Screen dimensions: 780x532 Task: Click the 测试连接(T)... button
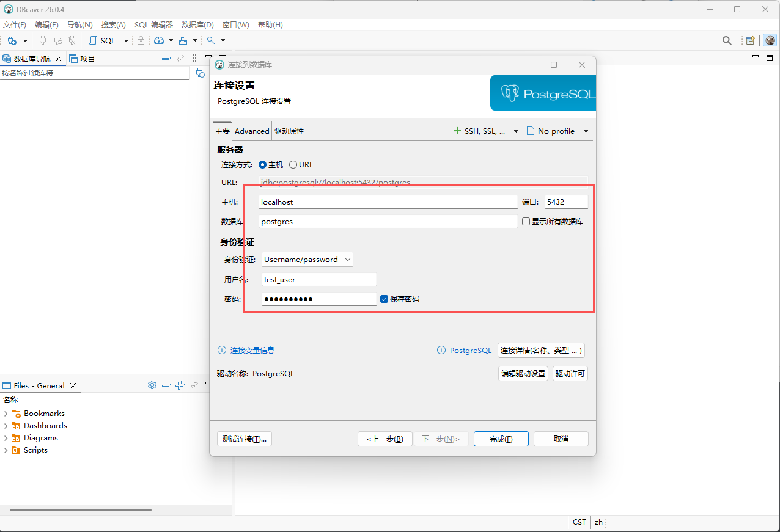point(245,439)
